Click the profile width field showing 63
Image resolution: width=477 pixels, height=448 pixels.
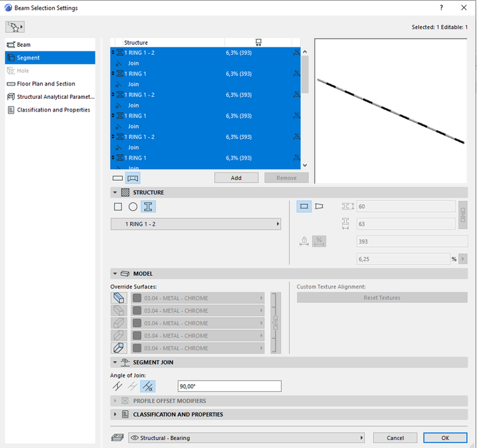[x=406, y=224]
